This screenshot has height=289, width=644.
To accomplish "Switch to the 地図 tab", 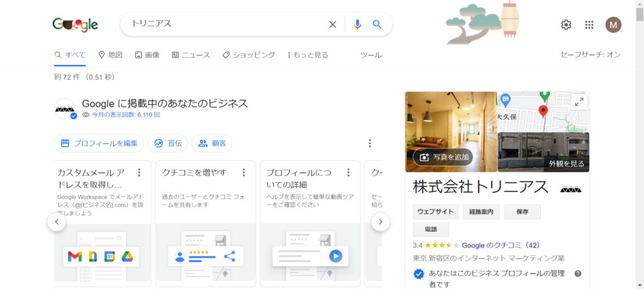I will pyautogui.click(x=111, y=55).
